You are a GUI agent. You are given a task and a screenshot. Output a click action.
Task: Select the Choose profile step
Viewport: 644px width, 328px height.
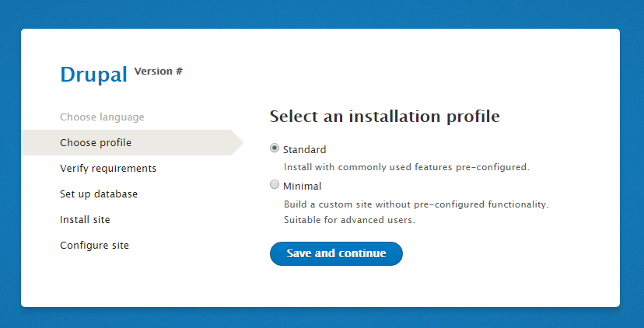tap(96, 143)
